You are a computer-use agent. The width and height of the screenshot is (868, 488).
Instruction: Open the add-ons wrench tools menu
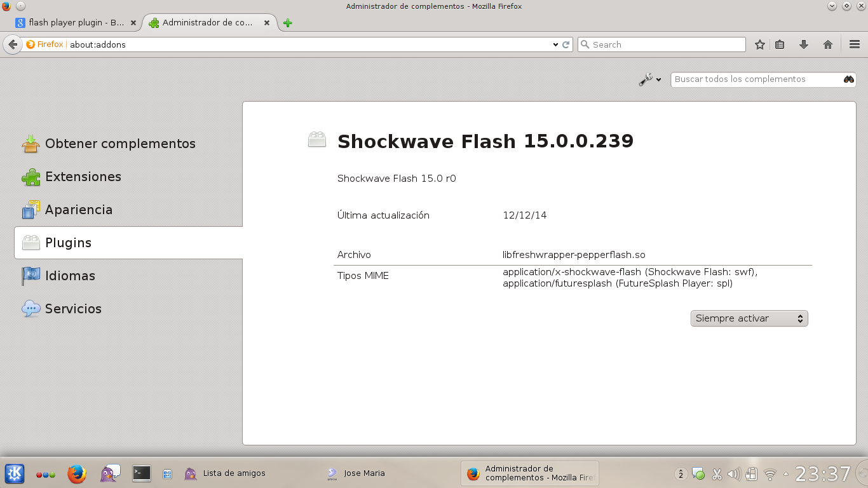(650, 79)
